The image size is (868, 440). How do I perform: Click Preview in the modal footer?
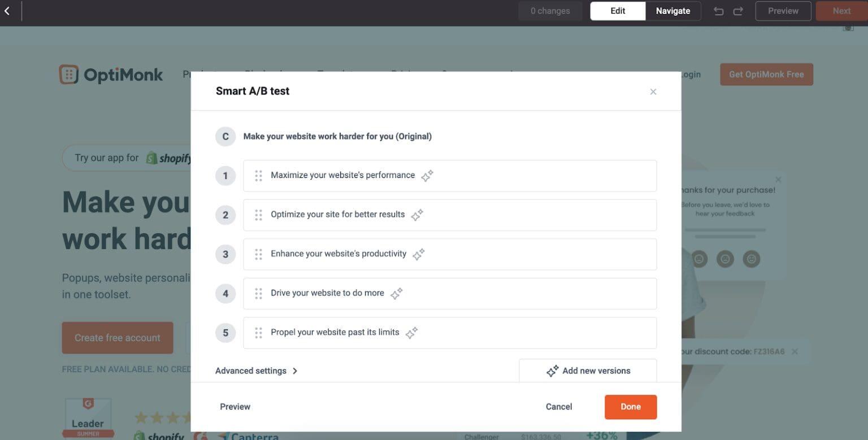[x=235, y=407]
